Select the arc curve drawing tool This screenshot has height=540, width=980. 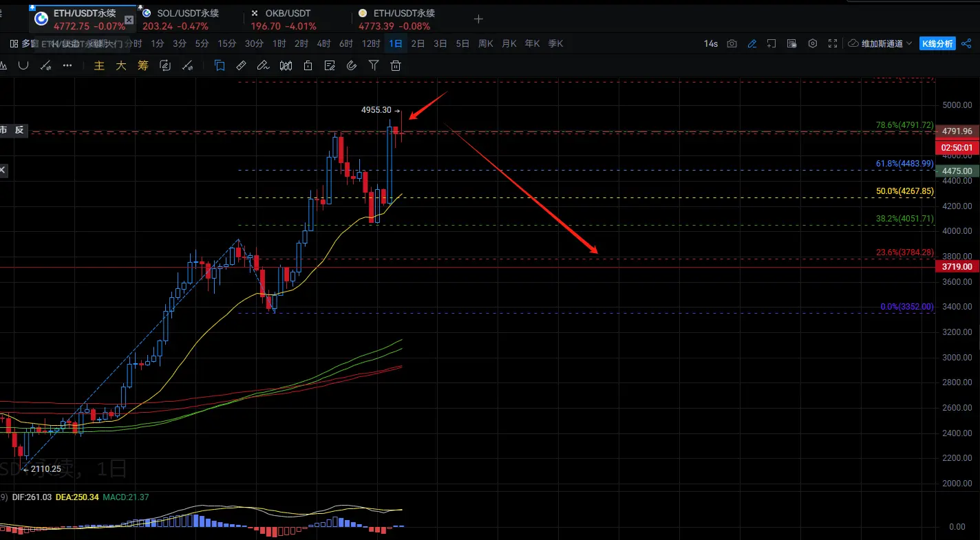[23, 65]
